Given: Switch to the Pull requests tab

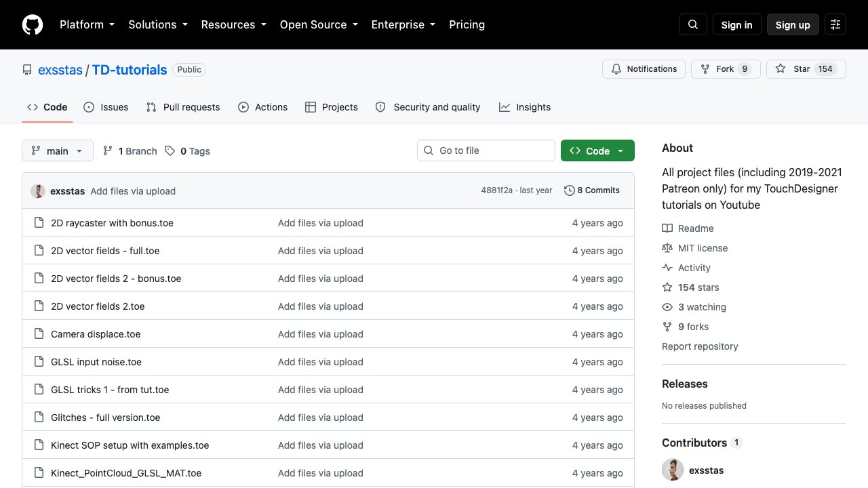Looking at the screenshot, I should 183,107.
